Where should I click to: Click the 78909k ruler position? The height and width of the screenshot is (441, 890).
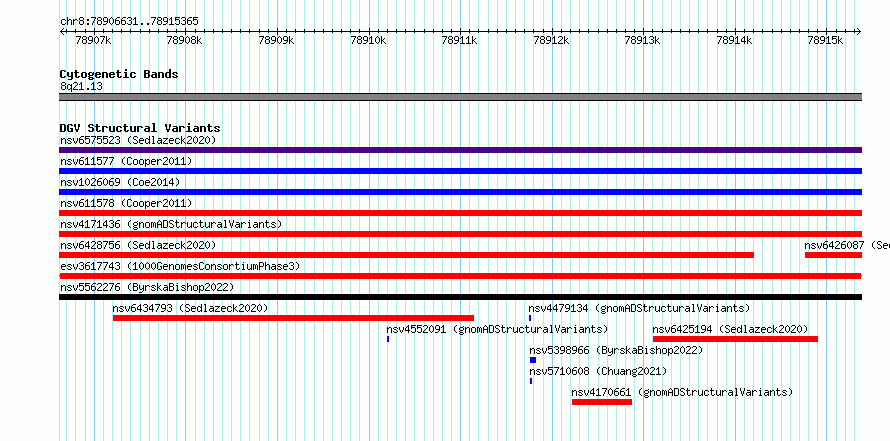pyautogui.click(x=276, y=41)
